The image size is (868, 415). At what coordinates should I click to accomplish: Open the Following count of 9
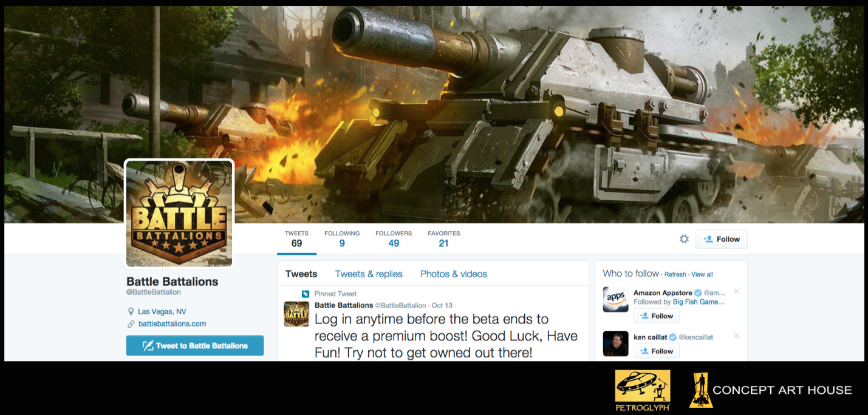[342, 239]
